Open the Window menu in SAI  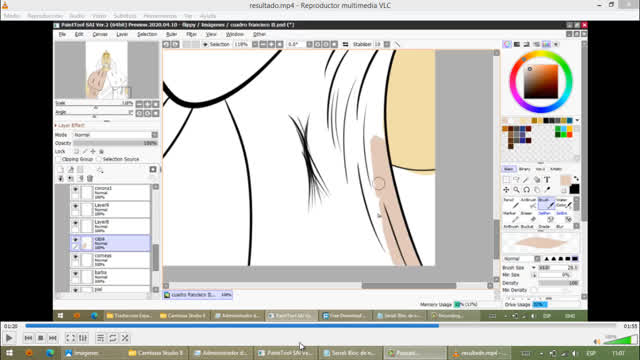coord(235,34)
